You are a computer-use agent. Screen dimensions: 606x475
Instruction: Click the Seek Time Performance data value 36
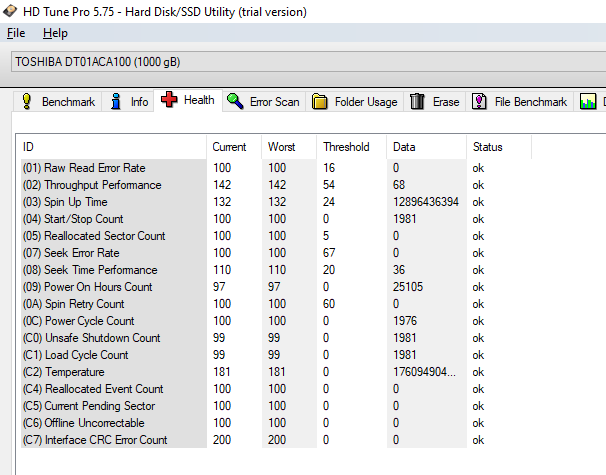[399, 270]
